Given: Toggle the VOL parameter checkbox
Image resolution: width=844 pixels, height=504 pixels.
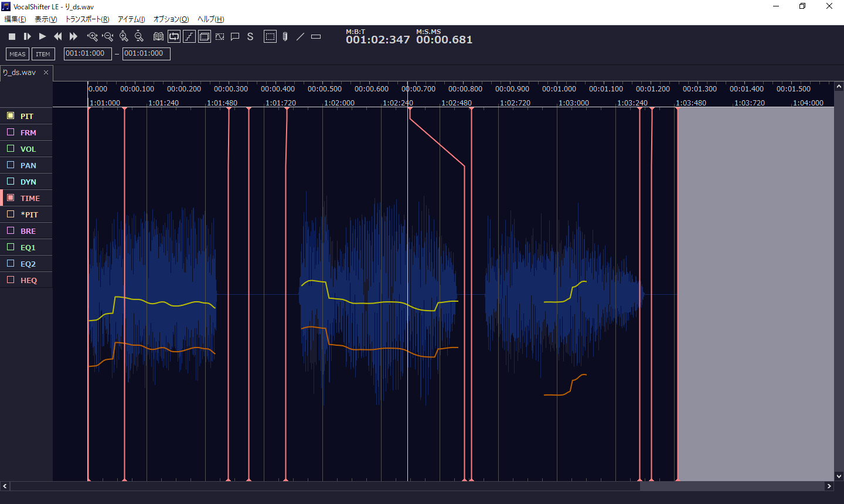Looking at the screenshot, I should [11, 148].
